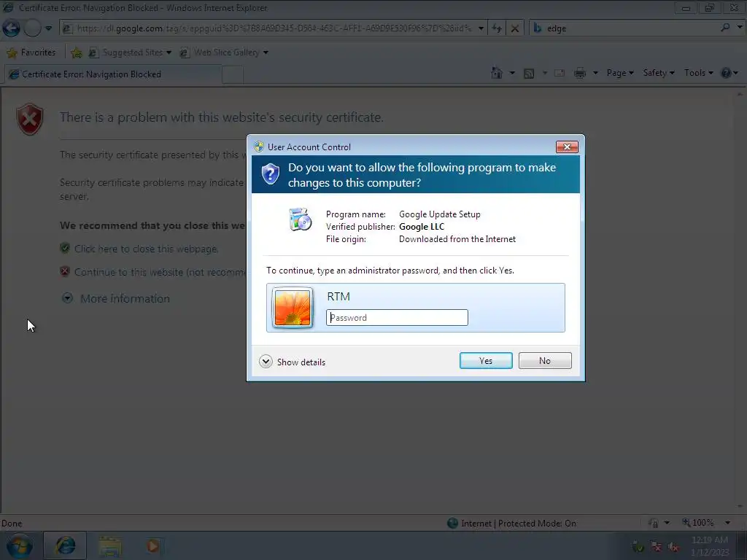Image resolution: width=747 pixels, height=560 pixels.
Task: Click the Internet Protected Mode status text
Action: 519,524
